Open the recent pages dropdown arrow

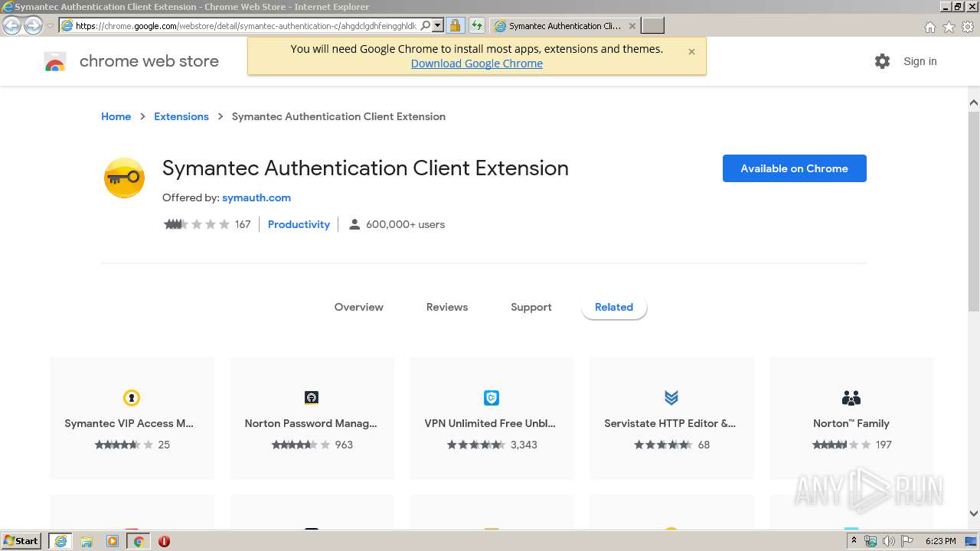click(50, 25)
